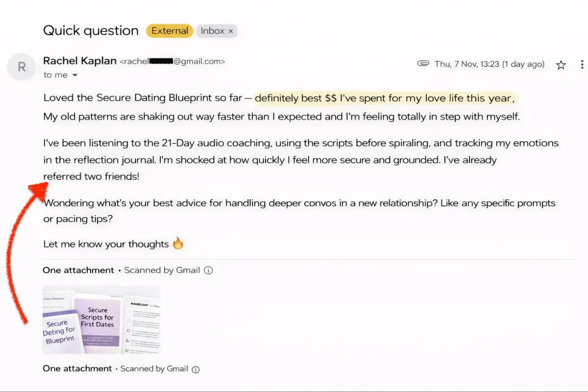Expand the "to me" recipient details arrow
Viewport: 588px width, 392px height.
coord(75,75)
